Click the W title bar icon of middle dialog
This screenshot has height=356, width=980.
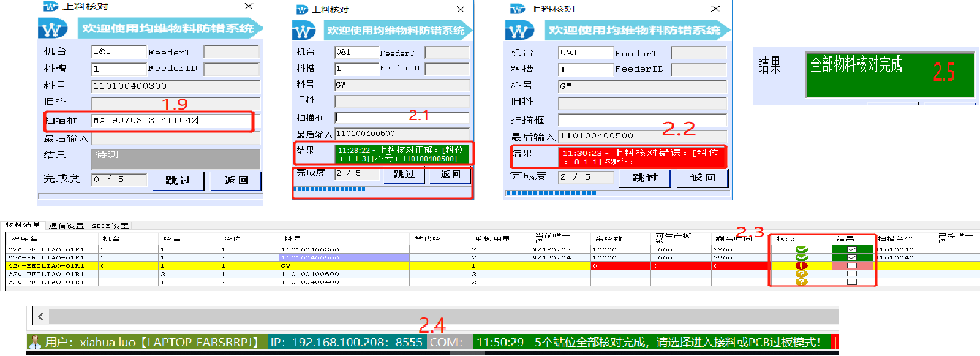click(302, 10)
